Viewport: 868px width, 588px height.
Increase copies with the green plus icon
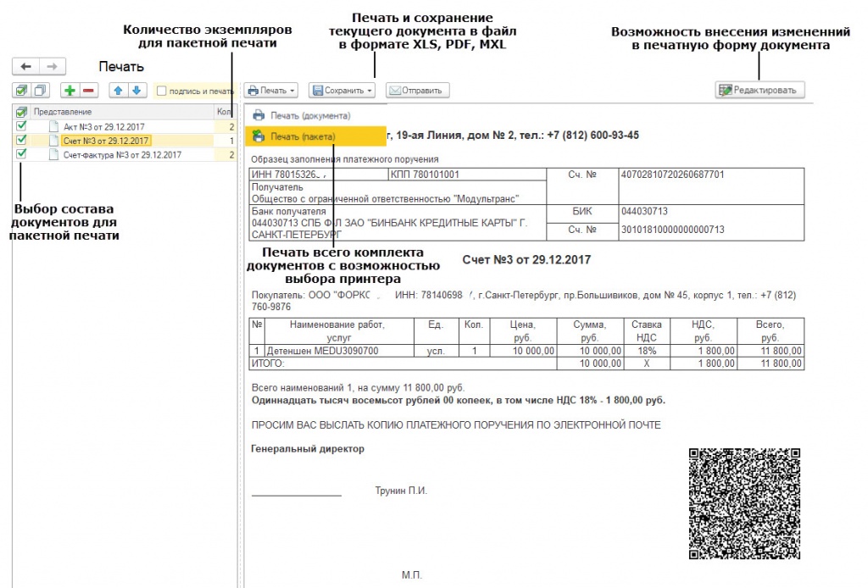pyautogui.click(x=70, y=90)
